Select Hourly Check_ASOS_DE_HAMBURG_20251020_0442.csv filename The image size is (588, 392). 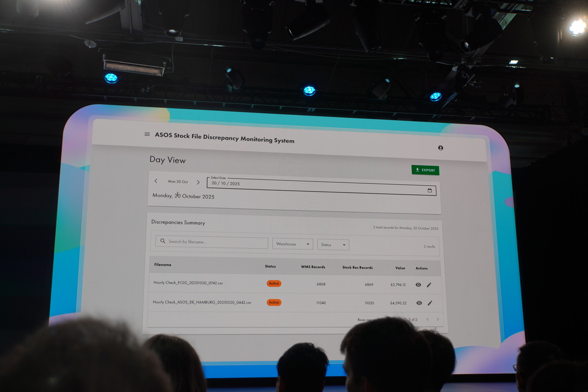(x=202, y=302)
